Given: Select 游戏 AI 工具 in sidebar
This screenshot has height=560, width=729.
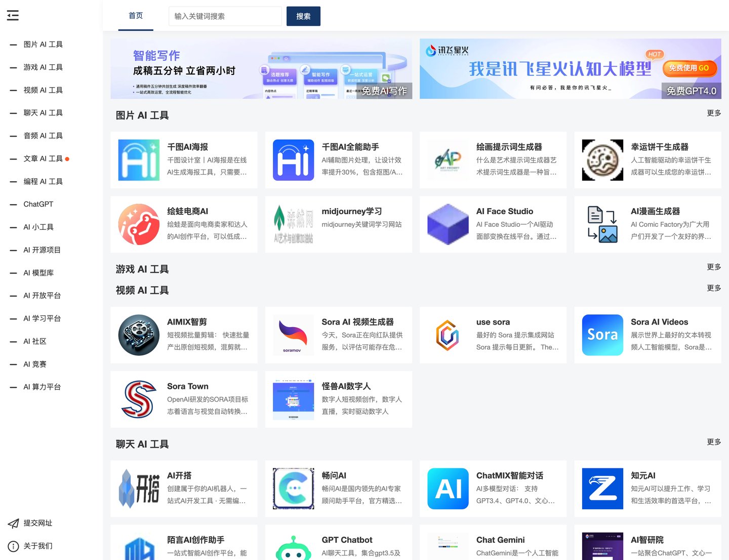Looking at the screenshot, I should [x=43, y=67].
